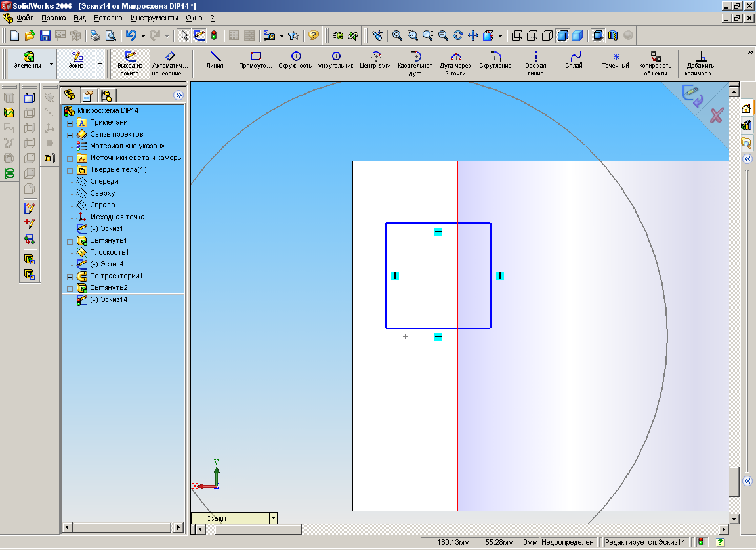This screenshot has height=550, width=756.
Task: Select the Многоугольник polygon tool
Action: (335, 61)
